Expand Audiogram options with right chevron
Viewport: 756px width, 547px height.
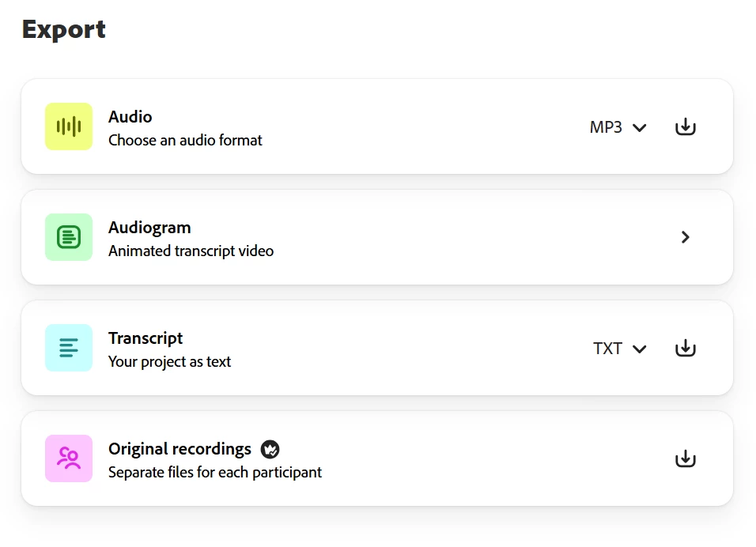click(685, 237)
